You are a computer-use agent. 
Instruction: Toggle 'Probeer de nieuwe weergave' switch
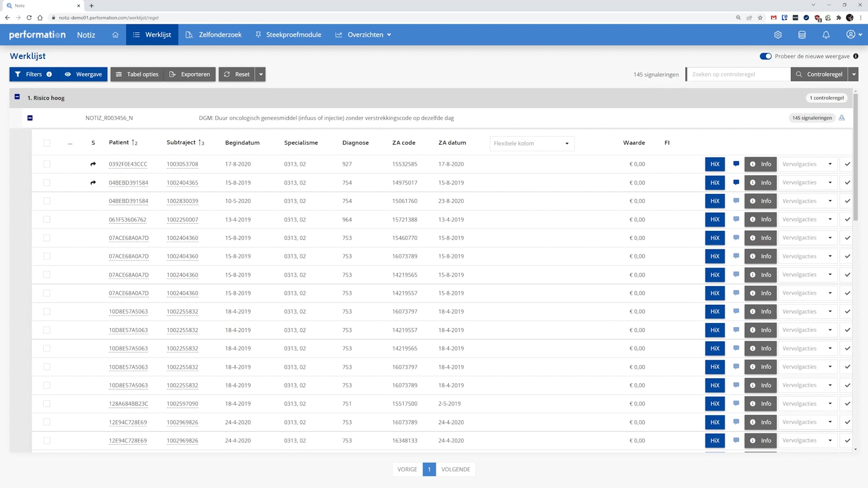tap(765, 56)
